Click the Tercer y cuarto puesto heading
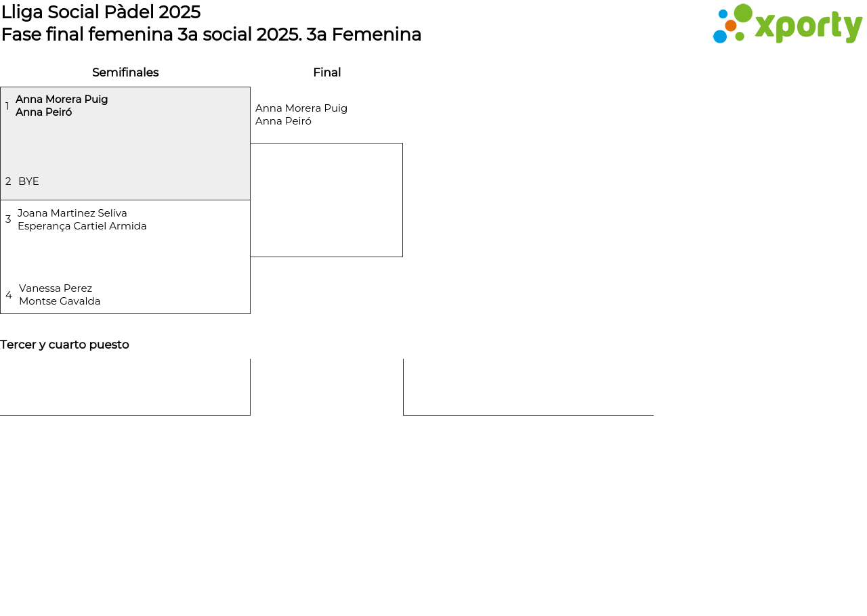This screenshot has width=867, height=616. pos(64,345)
